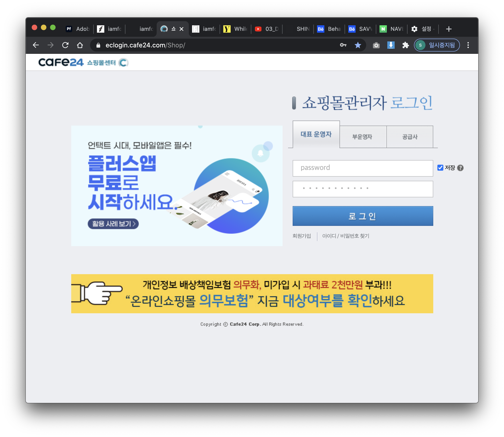The height and width of the screenshot is (437, 504).
Task: Click the back navigation arrow
Action: [x=36, y=45]
